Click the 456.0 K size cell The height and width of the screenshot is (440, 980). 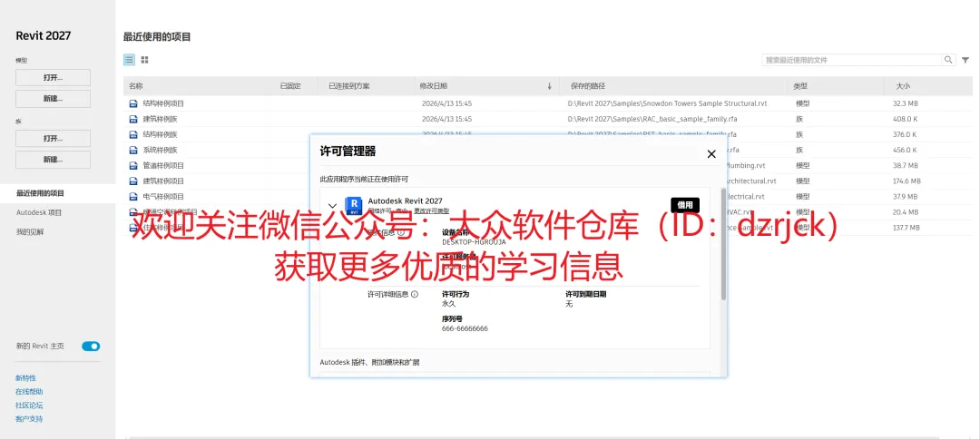(905, 150)
